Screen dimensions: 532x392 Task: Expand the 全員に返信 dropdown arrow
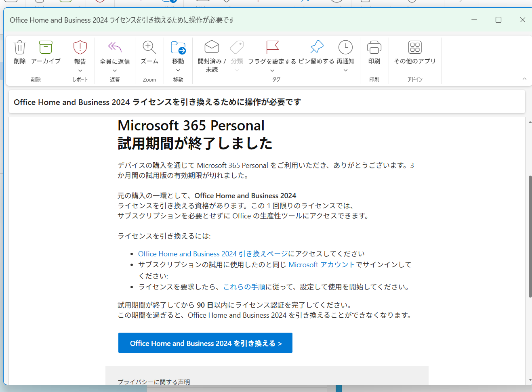pos(115,70)
